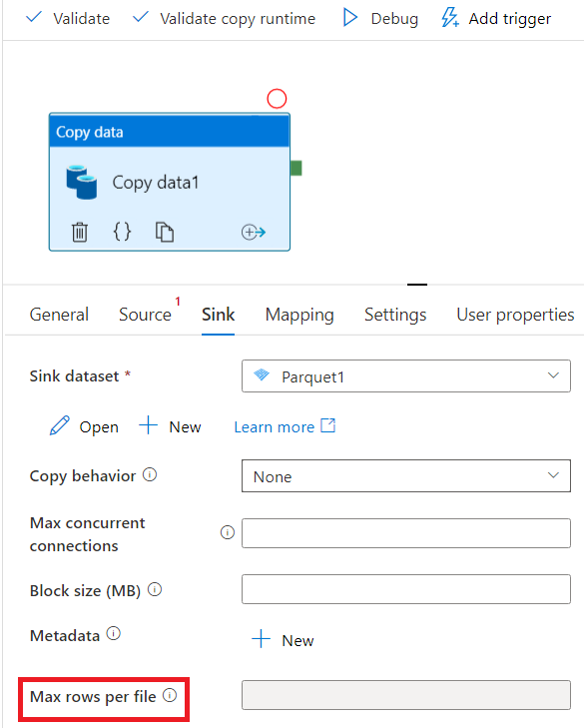Viewport: 584px width, 728px height.
Task: View activity source code with braces icon
Action: [x=122, y=232]
